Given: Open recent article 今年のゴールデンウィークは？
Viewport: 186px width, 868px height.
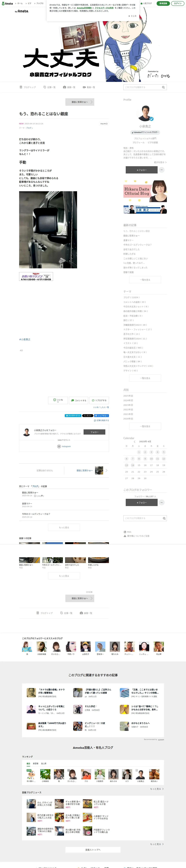Looking at the screenshot, I should 137,245.
